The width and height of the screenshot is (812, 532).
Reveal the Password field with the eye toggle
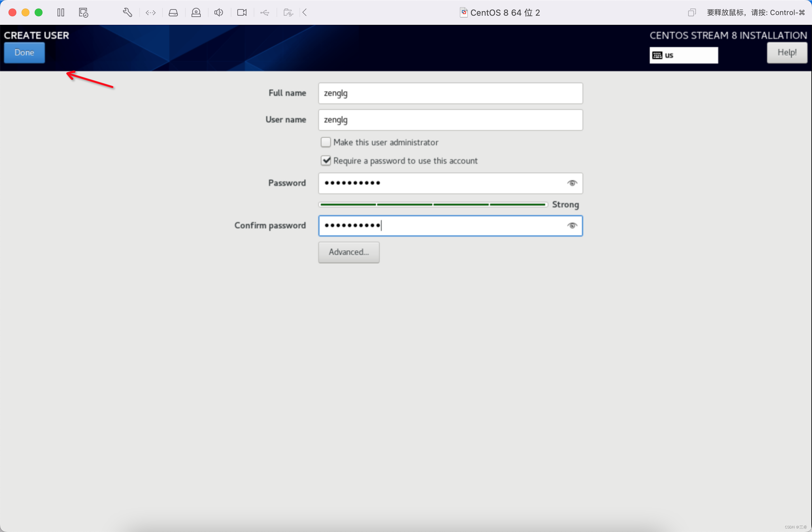(x=572, y=183)
